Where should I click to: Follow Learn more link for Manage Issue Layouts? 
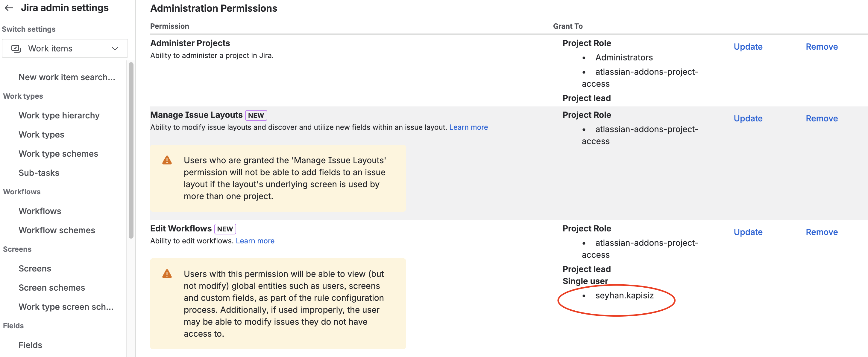click(x=468, y=127)
